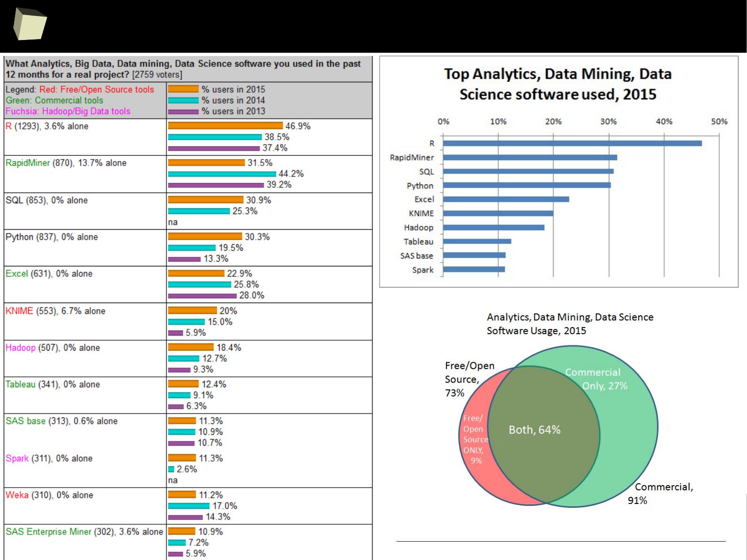747x560 pixels.
Task: Click the orange 2015 legend swatch
Action: coord(183,89)
